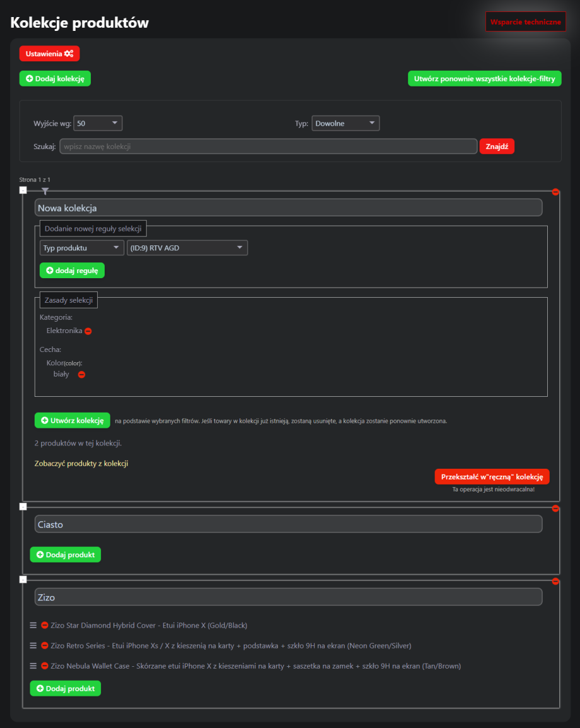
Task: Delete the Nowa kolekcja collection via red icon
Action: pos(555,192)
